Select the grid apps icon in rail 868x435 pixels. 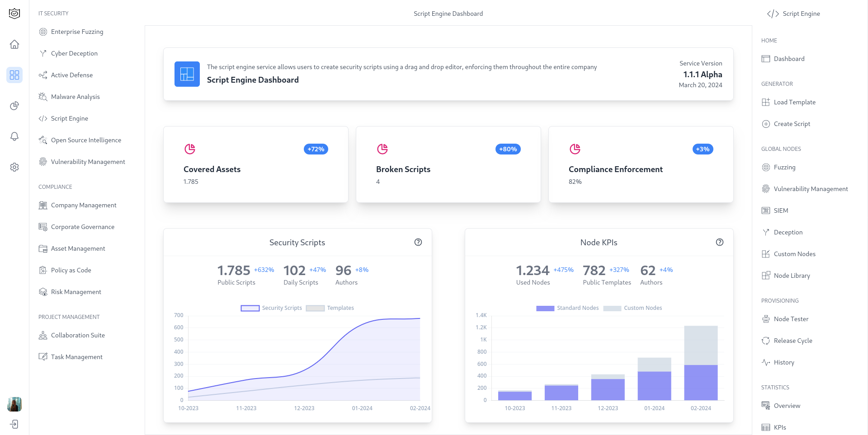point(14,75)
